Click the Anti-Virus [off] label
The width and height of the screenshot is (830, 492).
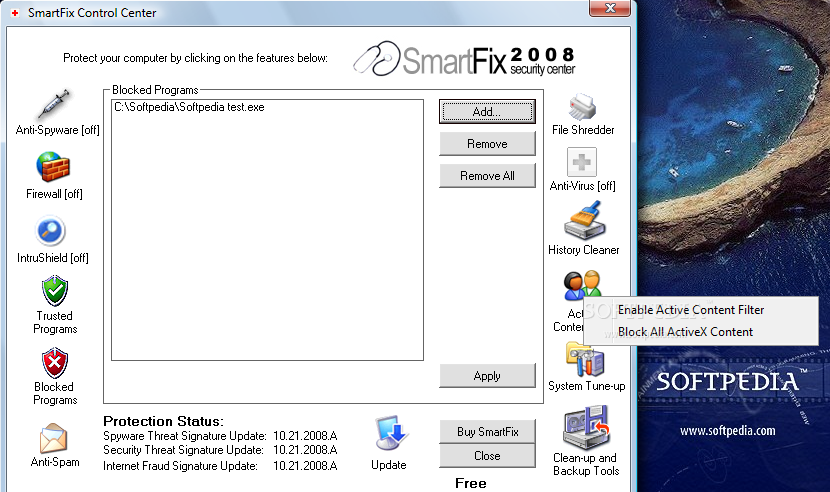[x=582, y=186]
